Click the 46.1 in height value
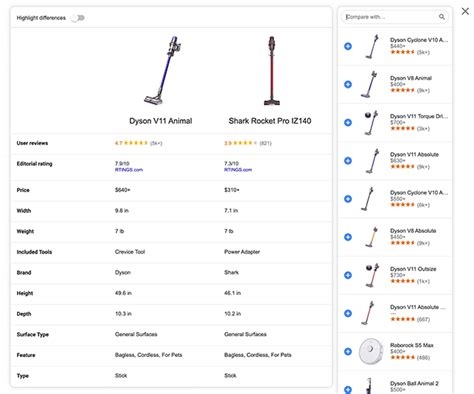This screenshot has height=394, width=474. coord(232,293)
